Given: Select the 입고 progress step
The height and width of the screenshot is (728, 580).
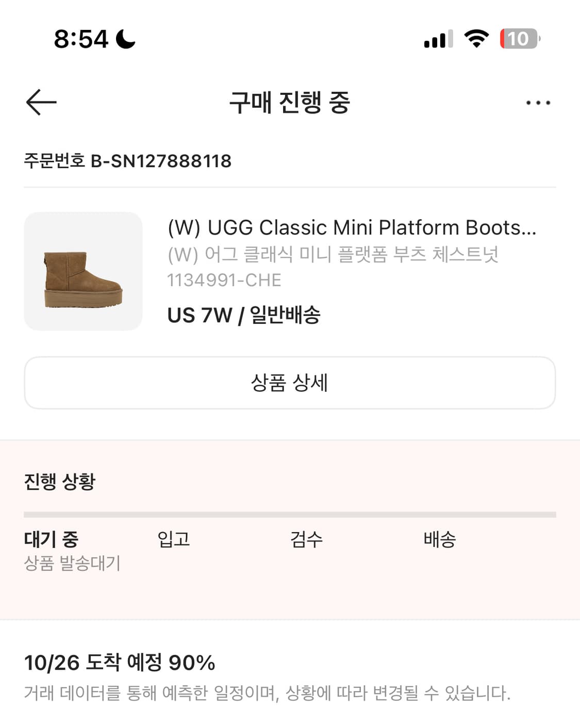Looking at the screenshot, I should [x=174, y=539].
